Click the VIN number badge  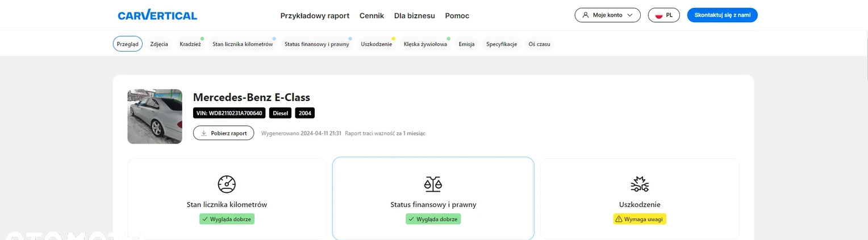click(229, 113)
